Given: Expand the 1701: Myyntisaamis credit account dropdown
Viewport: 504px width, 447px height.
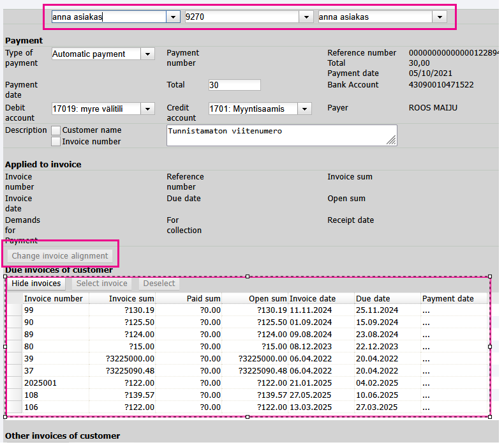Looking at the screenshot, I should click(x=304, y=109).
